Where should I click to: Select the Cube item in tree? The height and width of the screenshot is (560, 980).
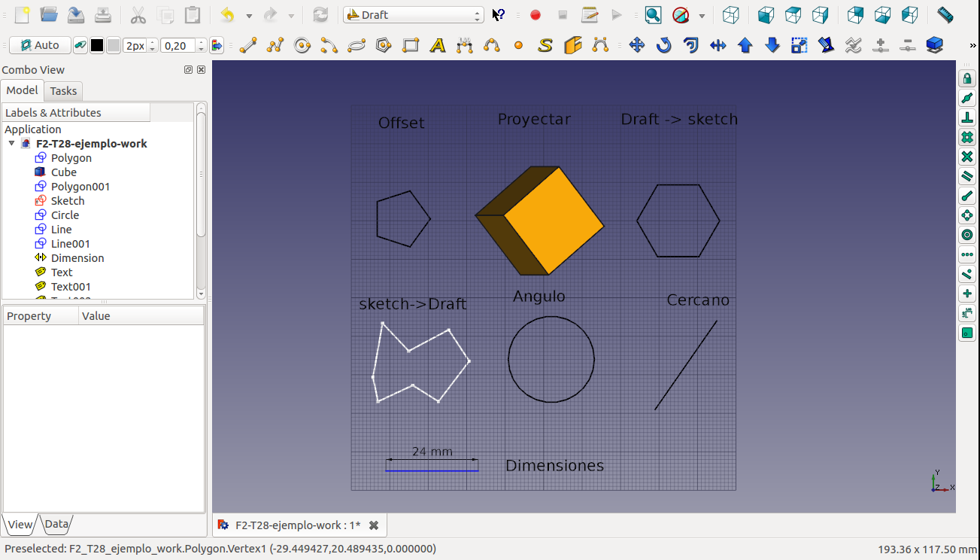pyautogui.click(x=63, y=172)
